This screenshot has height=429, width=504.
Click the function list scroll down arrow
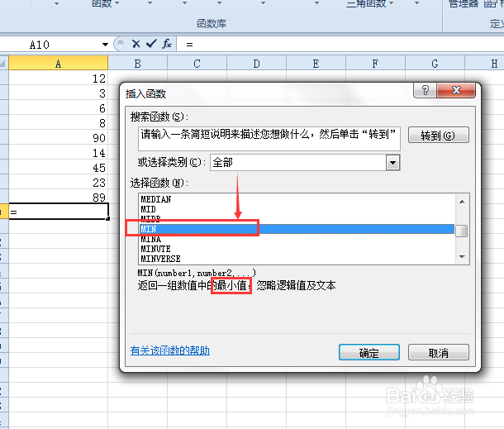click(x=462, y=256)
